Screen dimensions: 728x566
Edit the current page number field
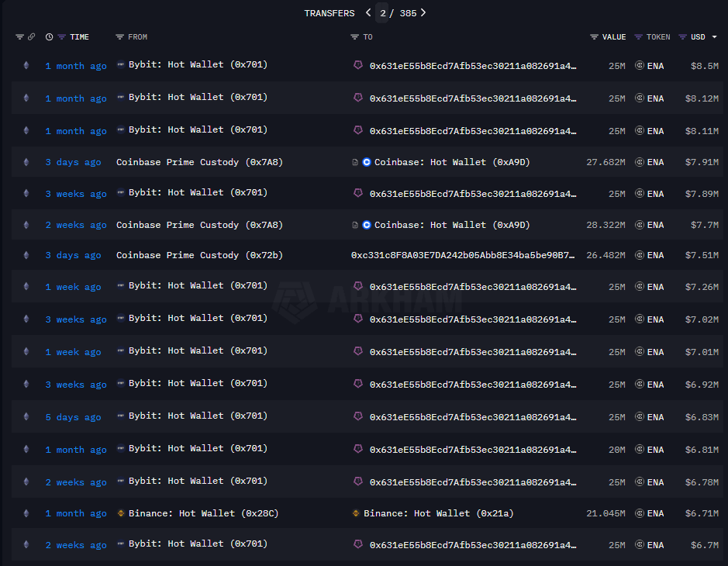382,13
